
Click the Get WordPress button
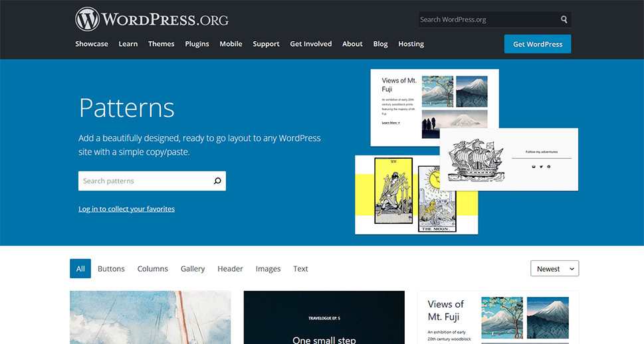538,44
